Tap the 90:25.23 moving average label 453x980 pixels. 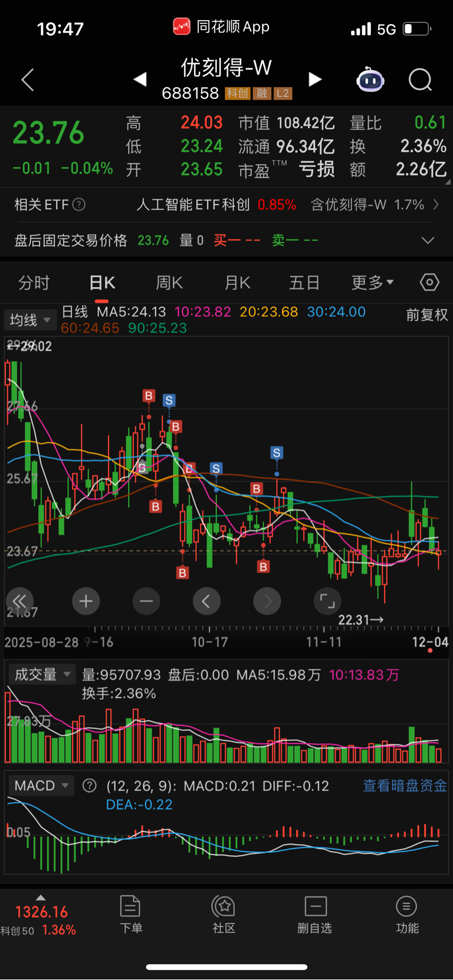pos(157,328)
